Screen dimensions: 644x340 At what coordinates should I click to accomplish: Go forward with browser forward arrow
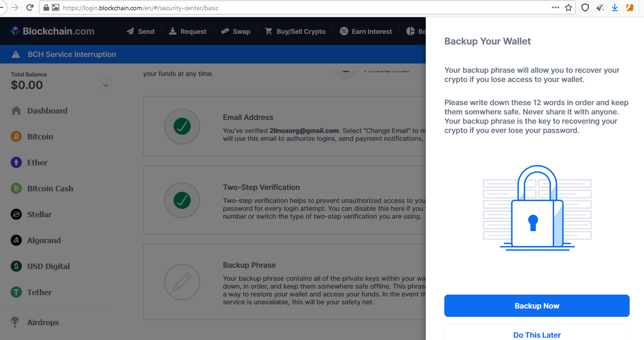[x=14, y=7]
